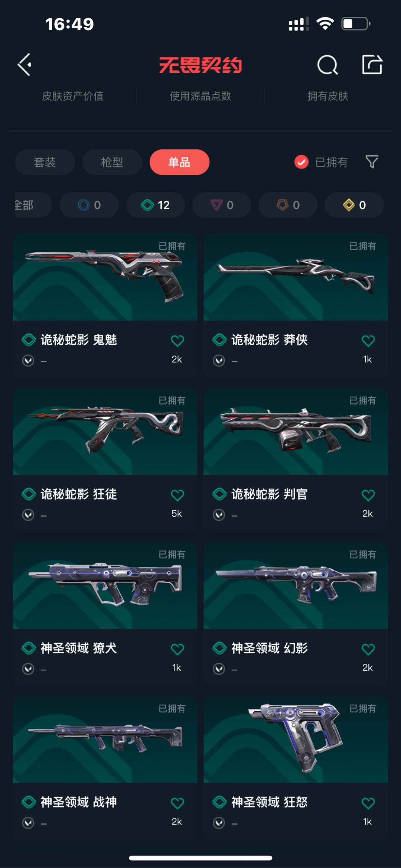The image size is (401, 868).
Task: Switch to the 套装 tab
Action: coord(45,162)
